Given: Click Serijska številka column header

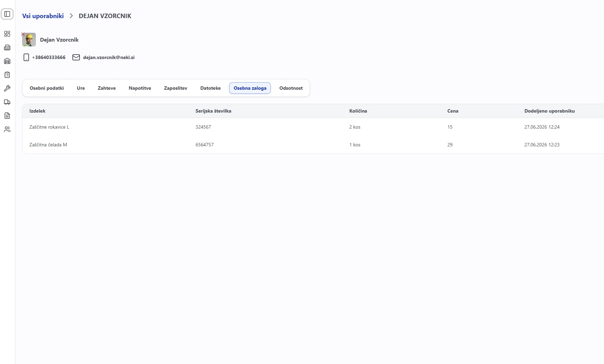Looking at the screenshot, I should (213, 111).
